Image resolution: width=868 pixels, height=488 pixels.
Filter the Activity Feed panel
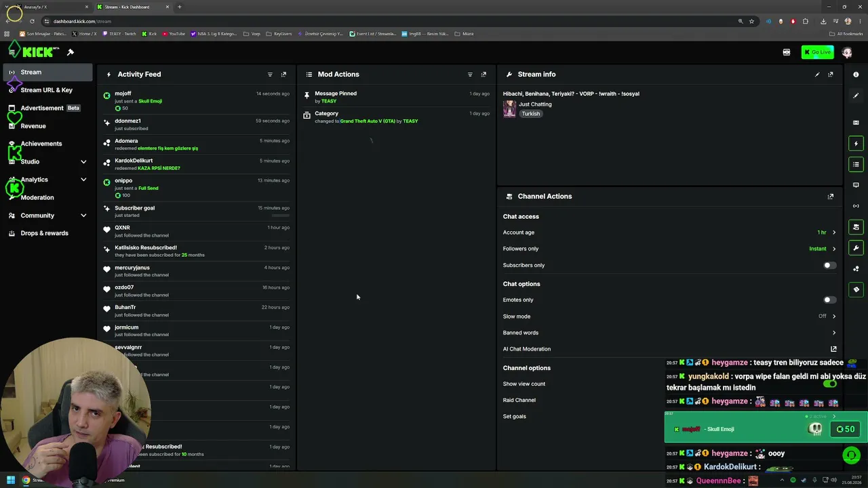(x=270, y=75)
